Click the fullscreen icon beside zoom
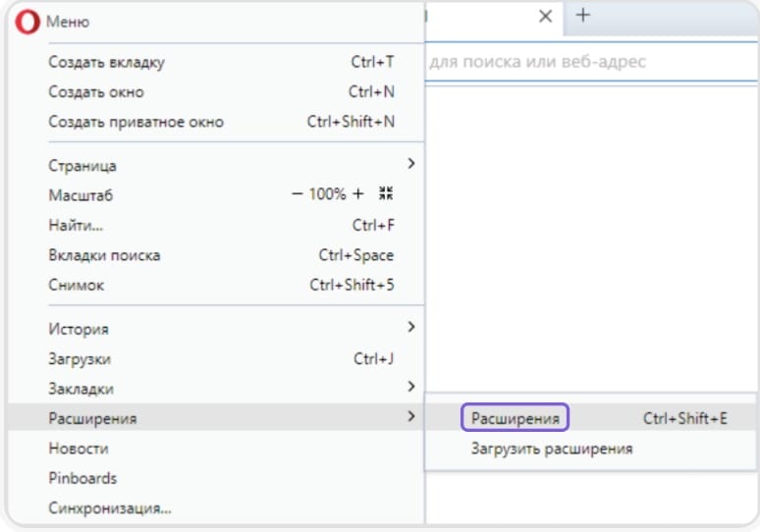This screenshot has height=532, width=760. (x=386, y=194)
